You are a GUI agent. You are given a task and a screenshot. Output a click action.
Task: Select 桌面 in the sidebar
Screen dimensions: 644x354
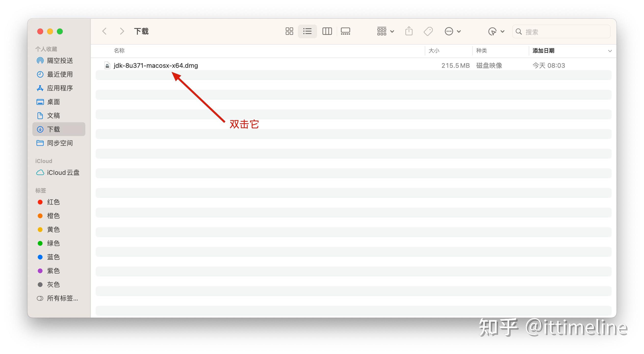[x=53, y=102]
